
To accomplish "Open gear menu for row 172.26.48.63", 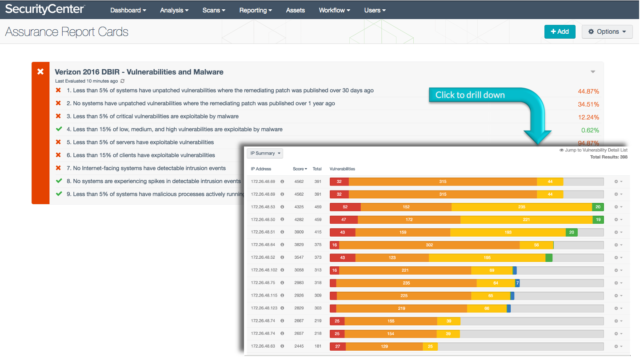I will pyautogui.click(x=618, y=346).
